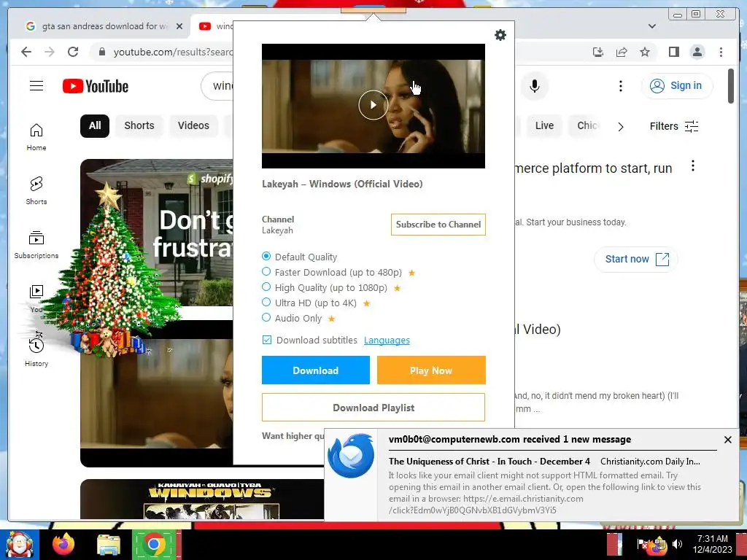Open YouTube Home in sidebar
The image size is (747, 560).
(36, 137)
